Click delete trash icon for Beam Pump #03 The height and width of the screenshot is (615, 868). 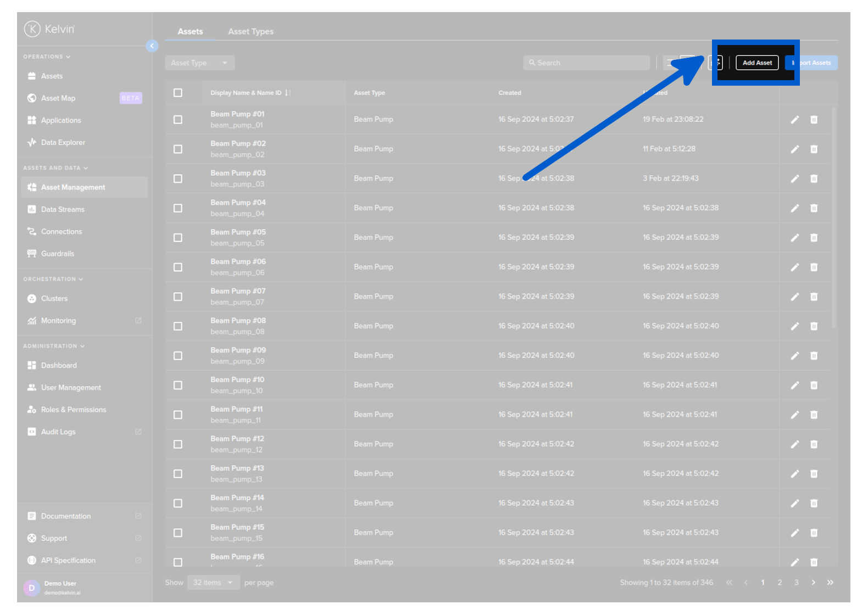(814, 178)
